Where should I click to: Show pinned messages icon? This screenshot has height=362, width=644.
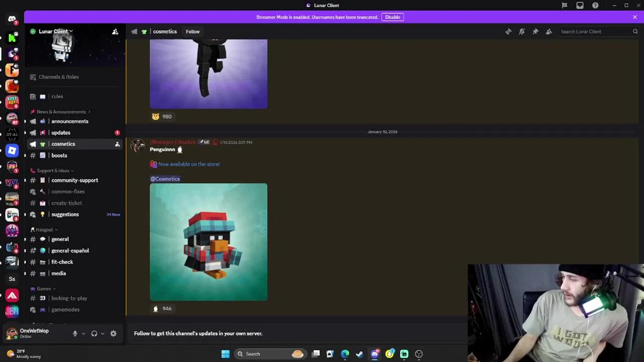[x=535, y=32]
